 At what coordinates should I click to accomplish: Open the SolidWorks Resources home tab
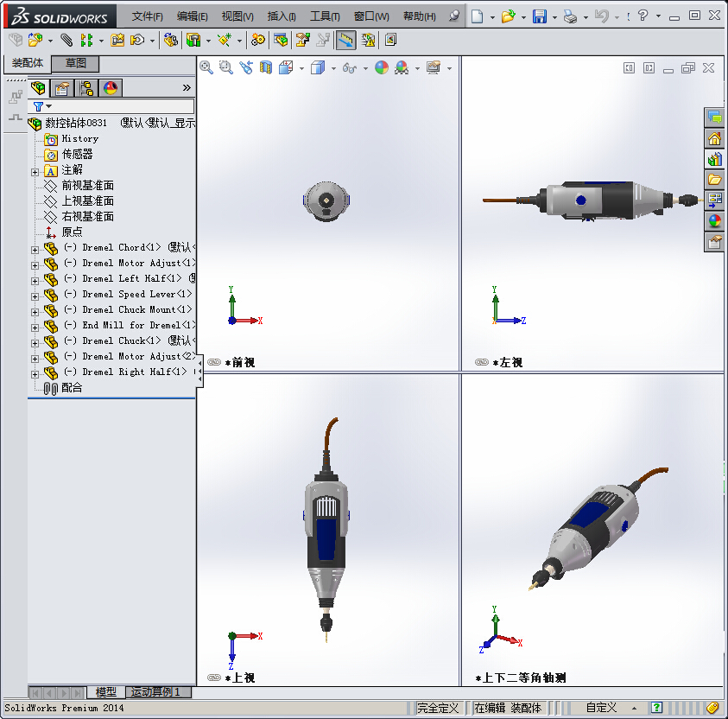pyautogui.click(x=714, y=138)
